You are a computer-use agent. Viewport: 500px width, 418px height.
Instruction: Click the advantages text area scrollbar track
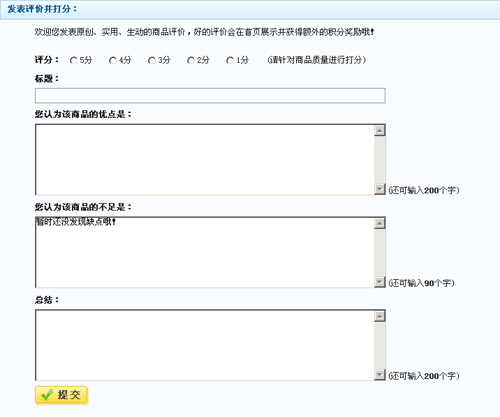pos(379,160)
